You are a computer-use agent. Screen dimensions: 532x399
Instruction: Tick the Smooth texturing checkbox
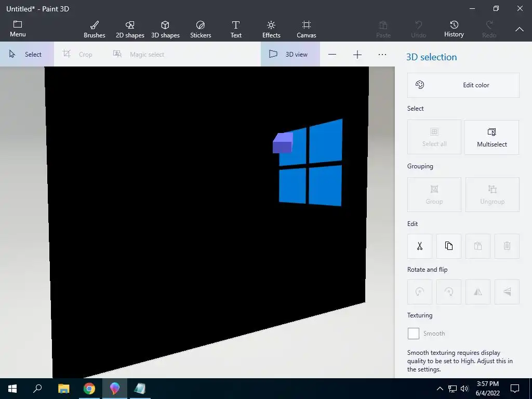(x=413, y=334)
